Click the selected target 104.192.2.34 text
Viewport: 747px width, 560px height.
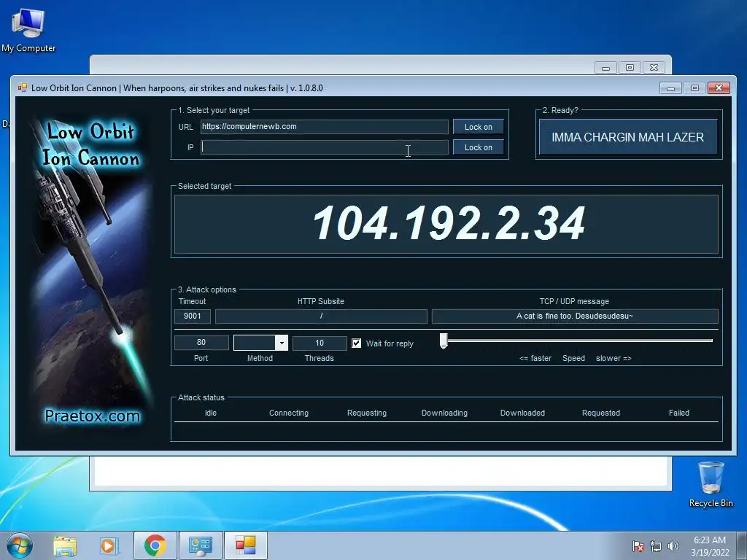[449, 223]
